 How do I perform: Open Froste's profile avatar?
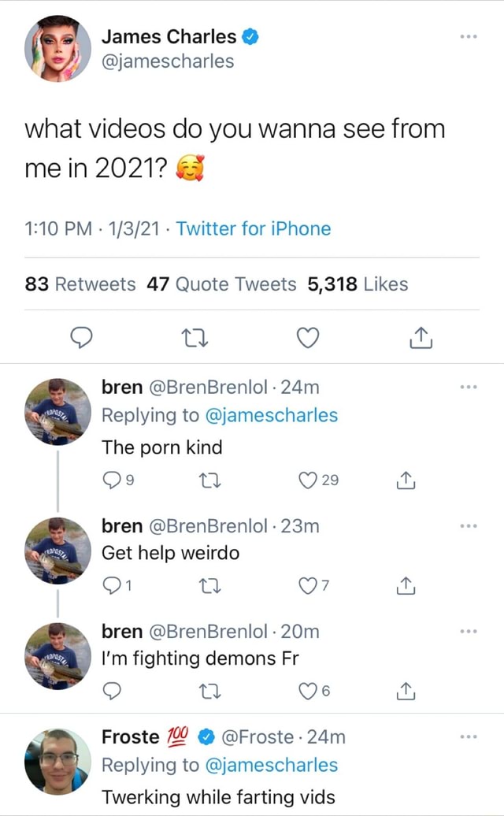pos(57,760)
